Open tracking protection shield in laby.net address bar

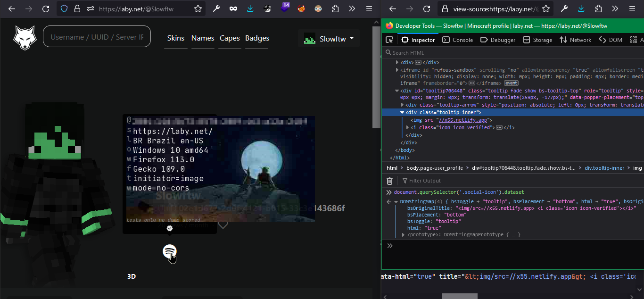[x=65, y=8]
